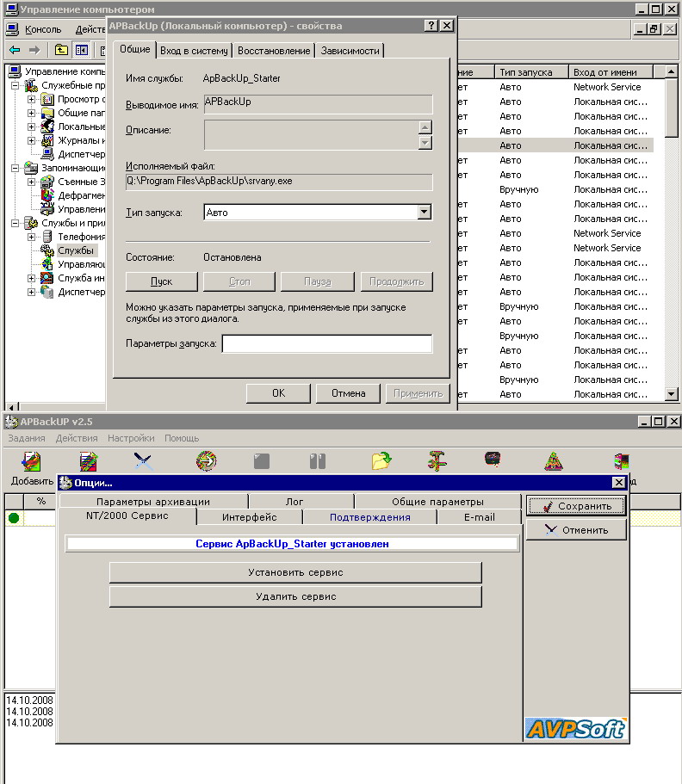
Task: Open the Интерфейс tab in Опции
Action: click(249, 517)
